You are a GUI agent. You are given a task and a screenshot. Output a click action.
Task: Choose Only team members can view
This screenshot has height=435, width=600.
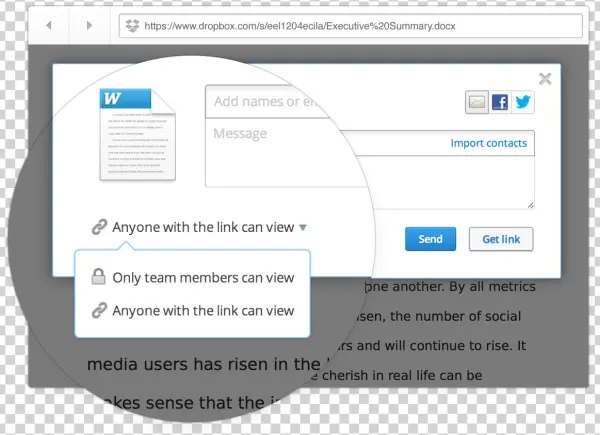[203, 277]
